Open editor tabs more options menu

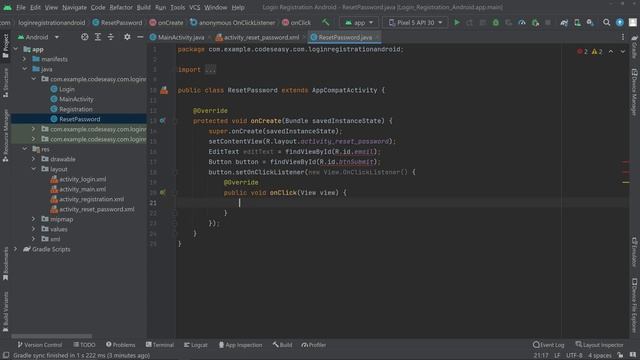click(623, 37)
